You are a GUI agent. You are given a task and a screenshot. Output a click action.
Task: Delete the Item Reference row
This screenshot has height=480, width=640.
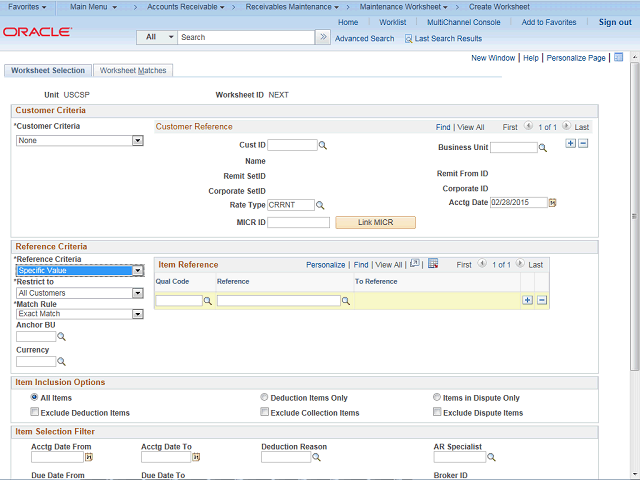pos(542,300)
